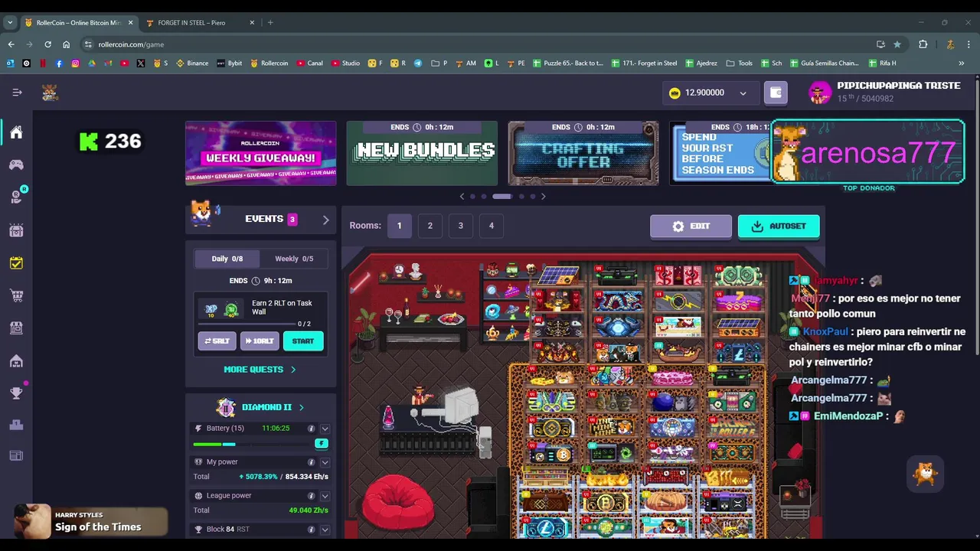Viewport: 980px width, 551px height.
Task: Expand the Battery section chevron
Action: [x=325, y=429]
